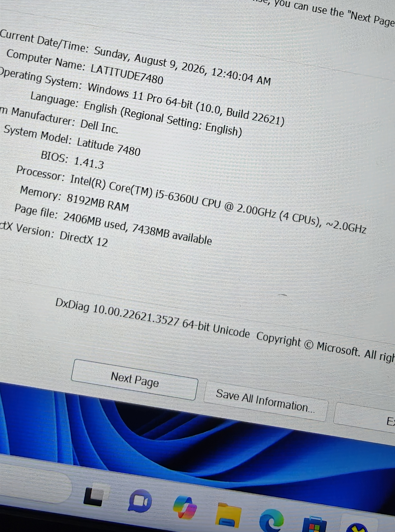395x532 pixels.
Task: Launch Copilot from the taskbar
Action: coord(185,508)
